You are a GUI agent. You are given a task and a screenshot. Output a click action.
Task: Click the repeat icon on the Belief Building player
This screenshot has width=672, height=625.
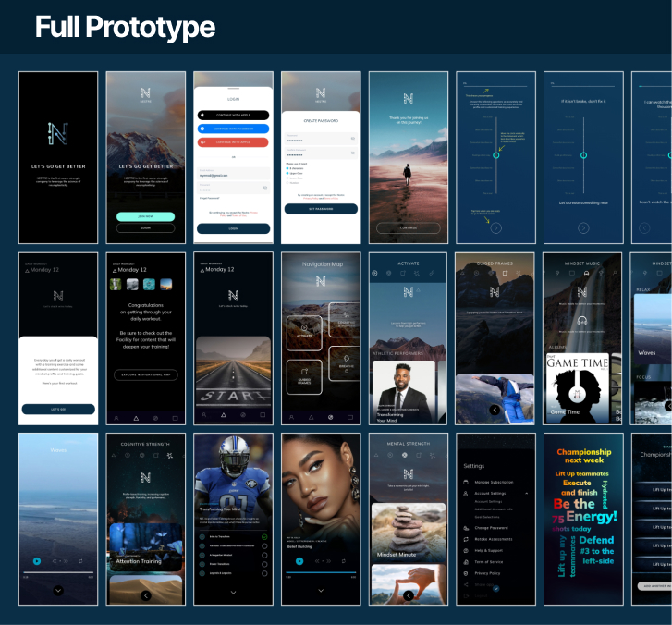(343, 561)
